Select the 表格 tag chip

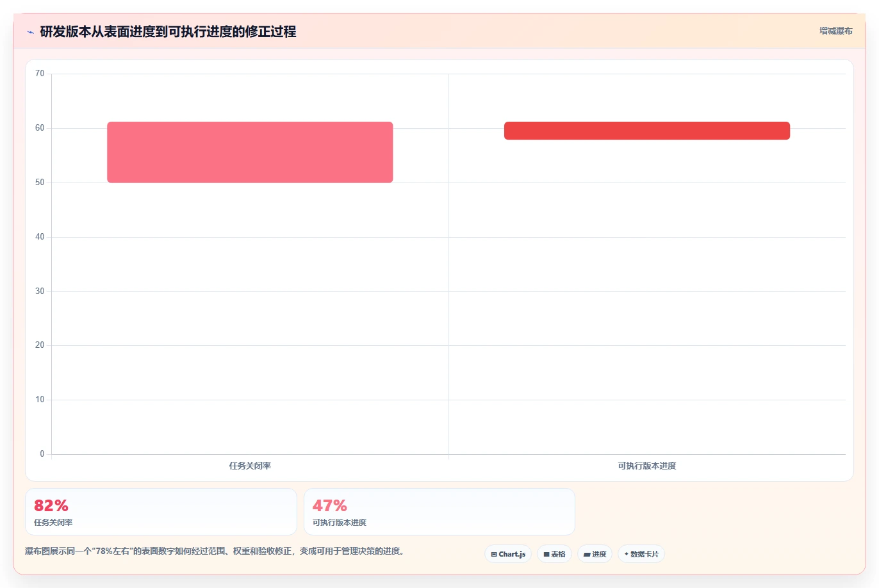click(554, 554)
